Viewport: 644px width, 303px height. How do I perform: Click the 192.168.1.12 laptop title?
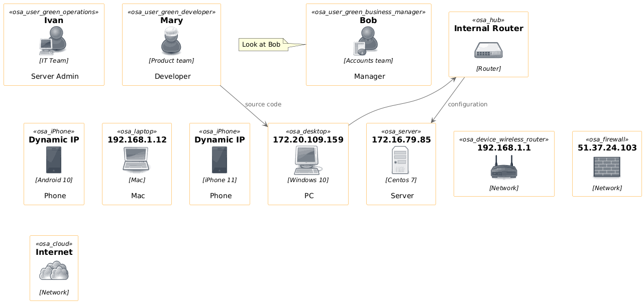pyautogui.click(x=137, y=139)
